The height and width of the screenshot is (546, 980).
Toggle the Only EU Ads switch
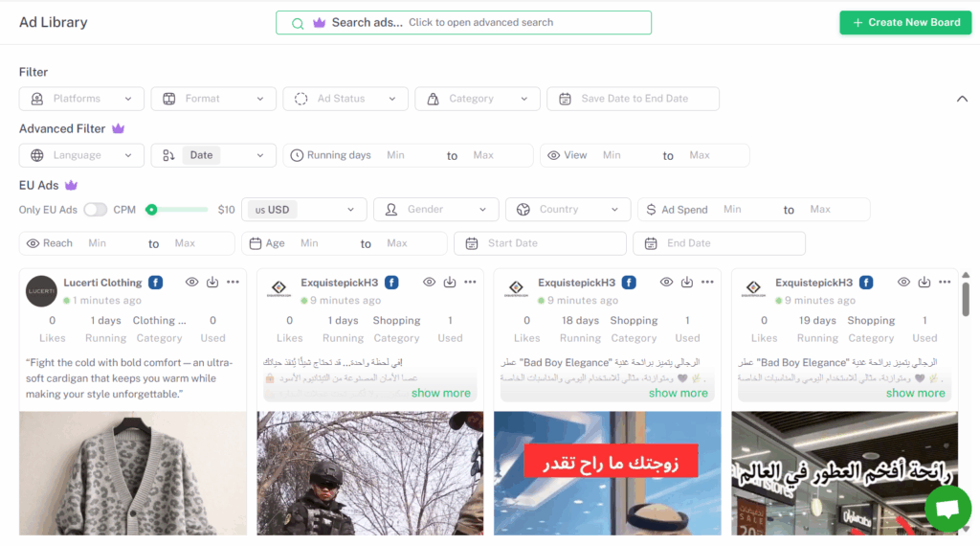(95, 210)
